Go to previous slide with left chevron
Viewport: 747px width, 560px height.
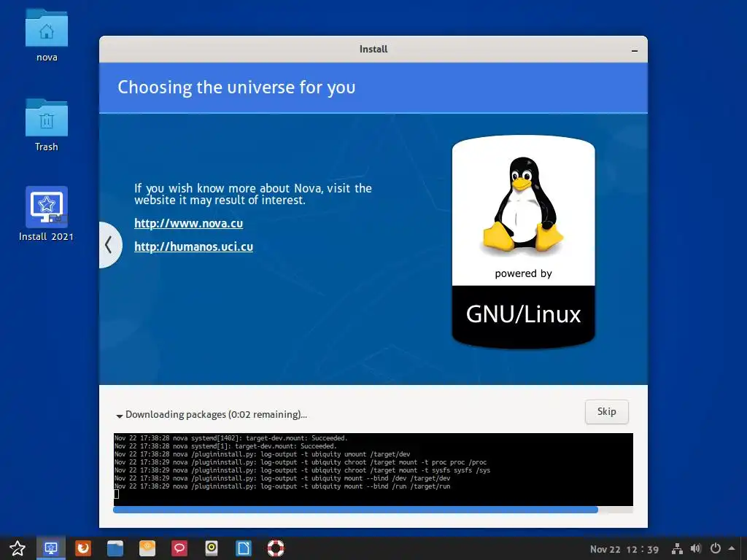tap(109, 245)
